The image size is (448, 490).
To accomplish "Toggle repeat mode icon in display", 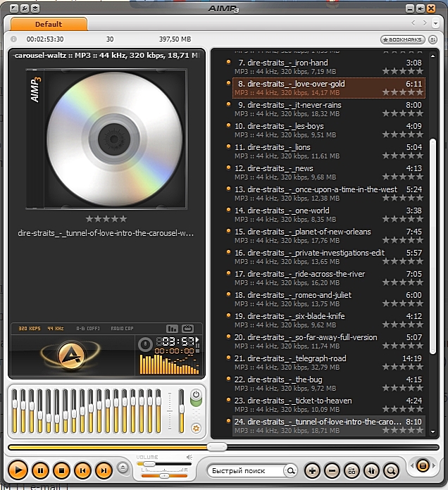I will [x=187, y=329].
